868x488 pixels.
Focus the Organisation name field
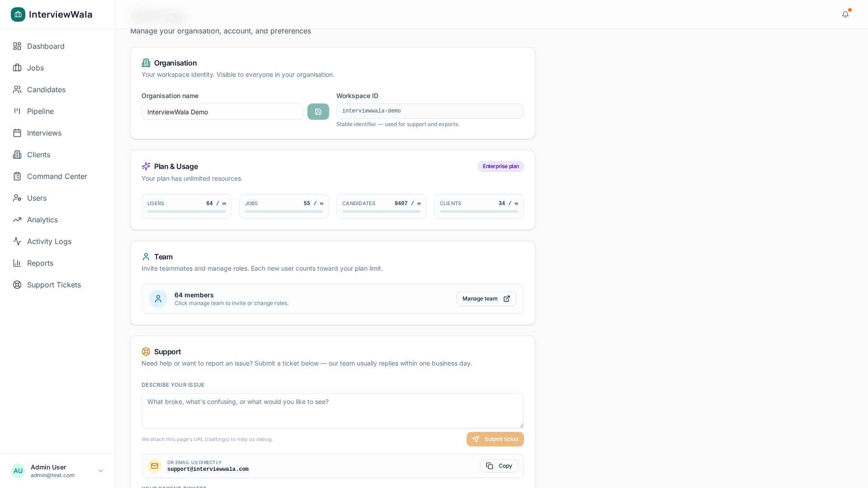click(x=222, y=112)
